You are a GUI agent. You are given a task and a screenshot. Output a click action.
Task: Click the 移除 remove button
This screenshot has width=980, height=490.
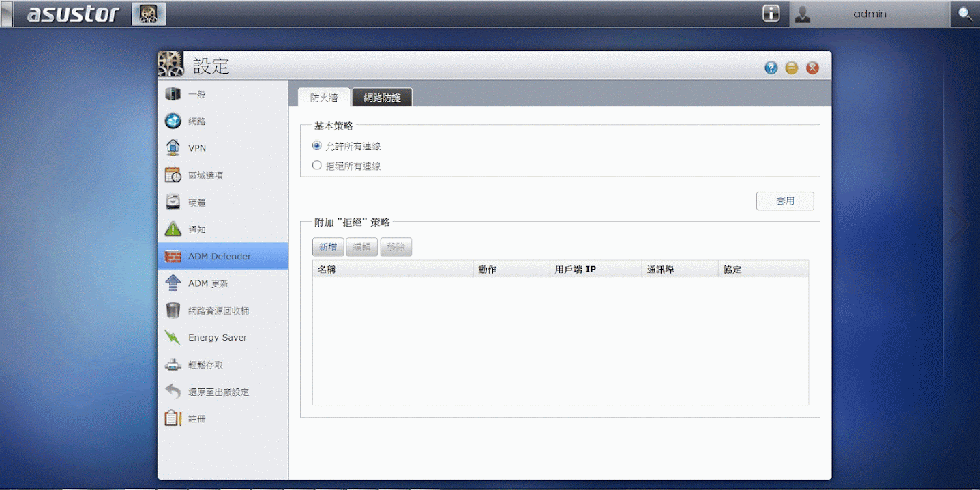click(x=396, y=247)
